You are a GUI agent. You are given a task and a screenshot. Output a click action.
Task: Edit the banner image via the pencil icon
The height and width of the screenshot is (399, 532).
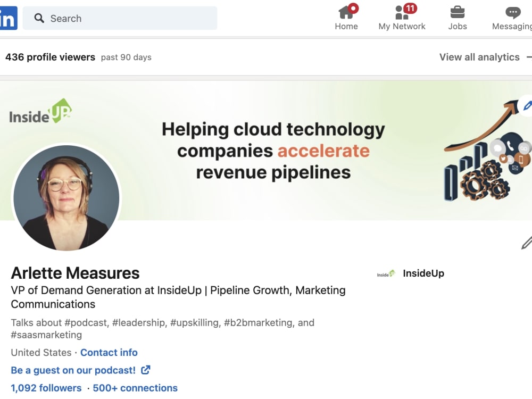[527, 106]
